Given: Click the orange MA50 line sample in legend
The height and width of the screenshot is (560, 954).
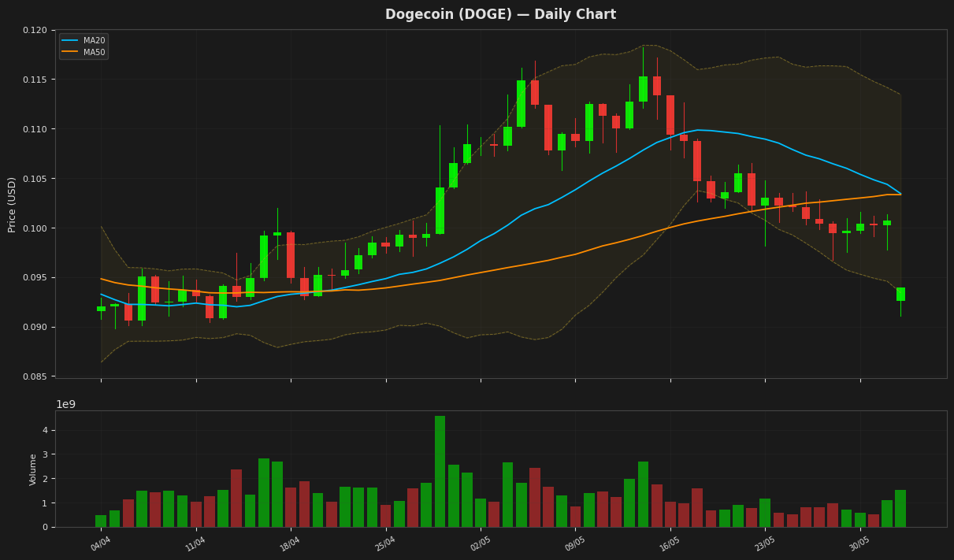Looking at the screenshot, I should tap(71, 52).
